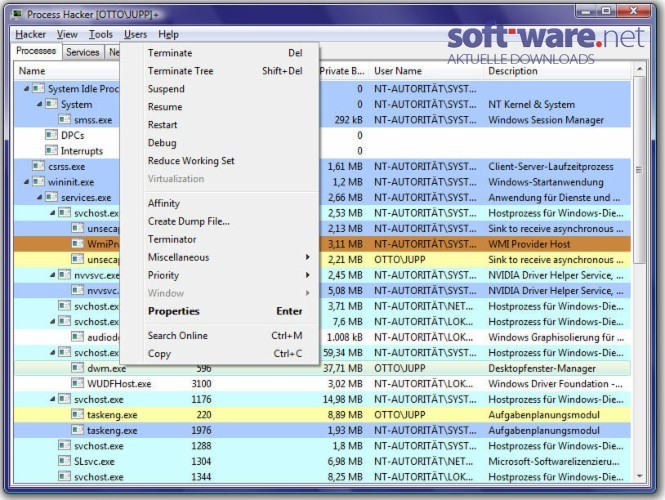The image size is (665, 500).
Task: Click the svchost.exe icon with PID 1288
Action: point(64,445)
